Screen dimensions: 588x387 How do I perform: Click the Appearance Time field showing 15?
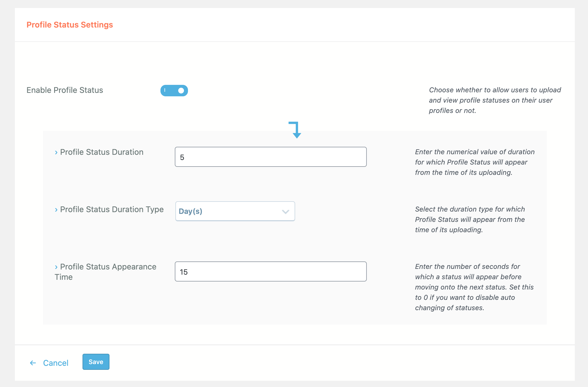tap(271, 271)
